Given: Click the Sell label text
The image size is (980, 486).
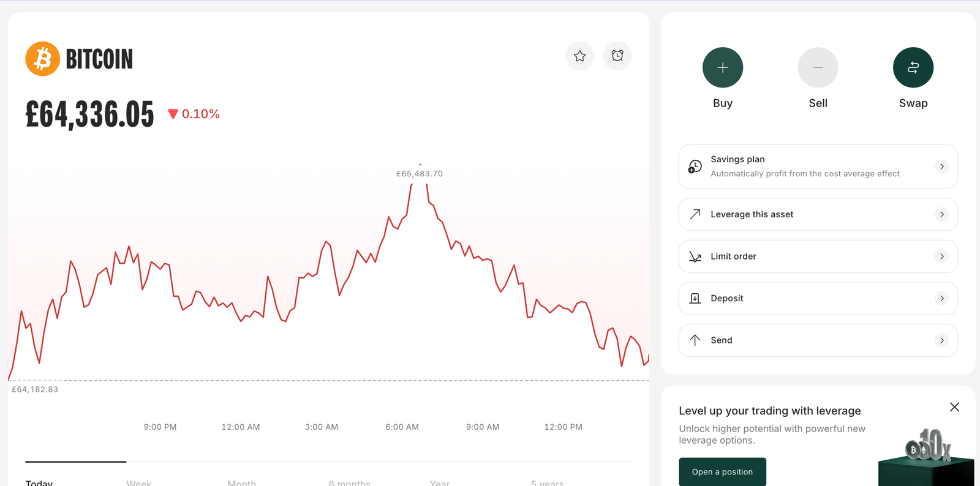Looking at the screenshot, I should [818, 103].
